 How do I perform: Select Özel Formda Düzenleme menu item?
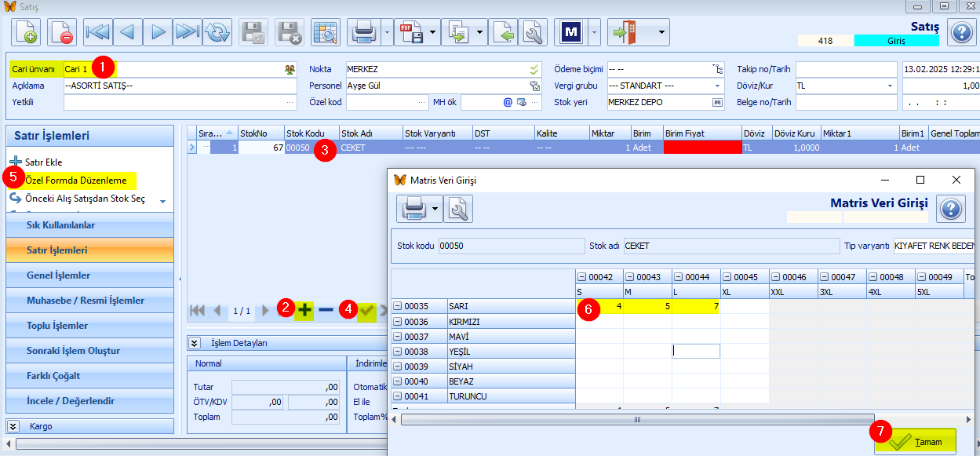[76, 181]
